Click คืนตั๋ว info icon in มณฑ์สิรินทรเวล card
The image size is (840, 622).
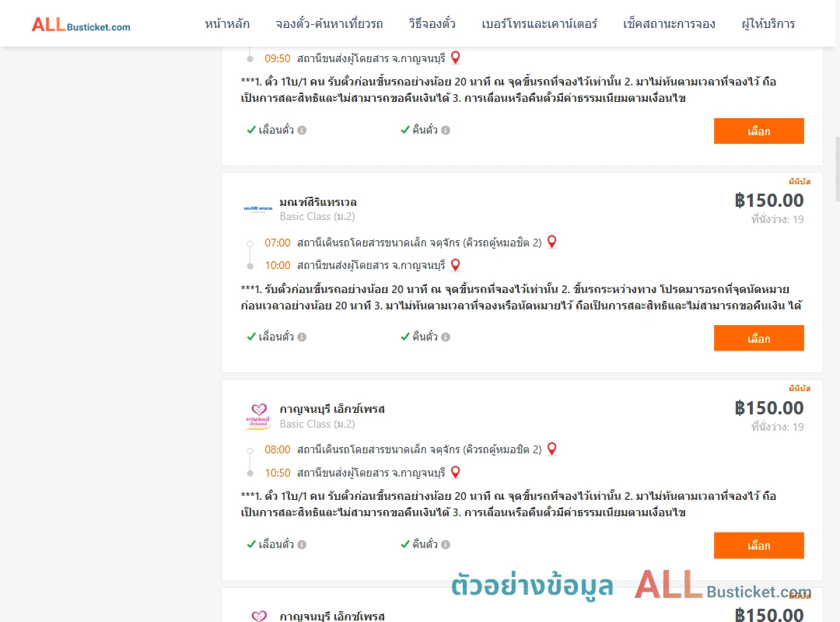coord(446,337)
